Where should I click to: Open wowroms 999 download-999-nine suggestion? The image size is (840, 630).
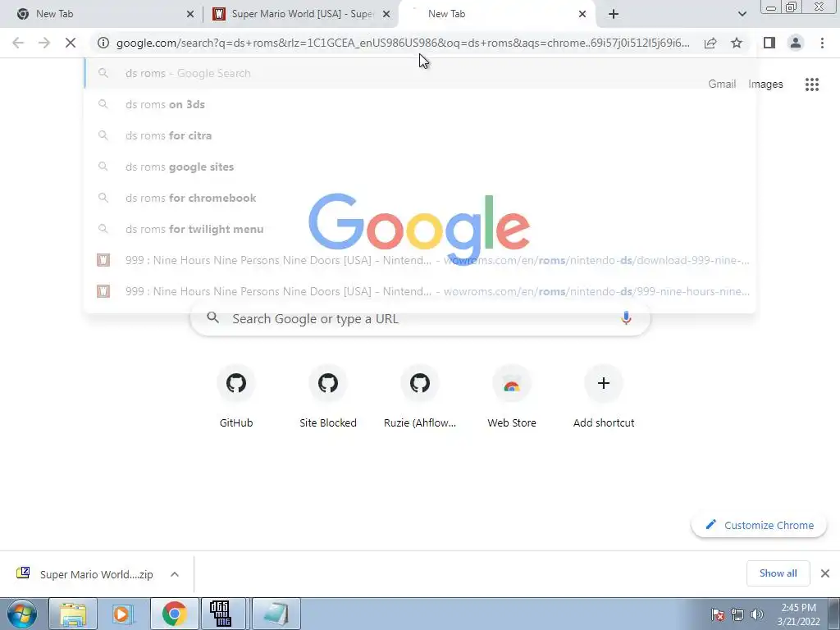click(x=419, y=260)
